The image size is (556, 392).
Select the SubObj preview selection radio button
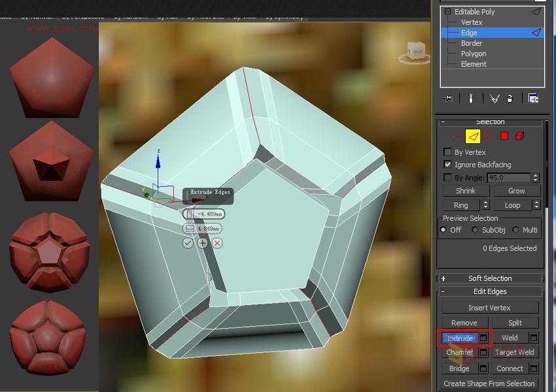coord(476,229)
